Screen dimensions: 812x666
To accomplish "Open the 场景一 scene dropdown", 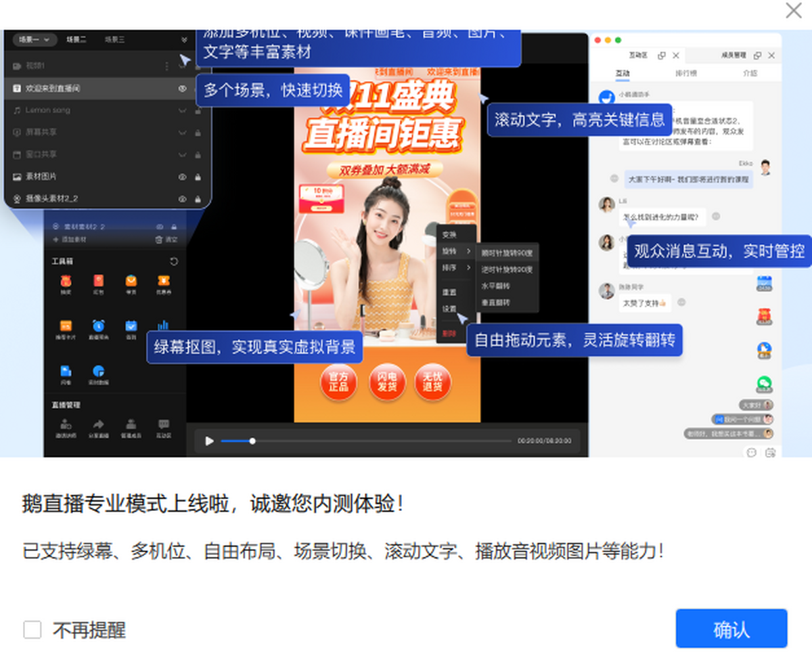I will (x=34, y=40).
